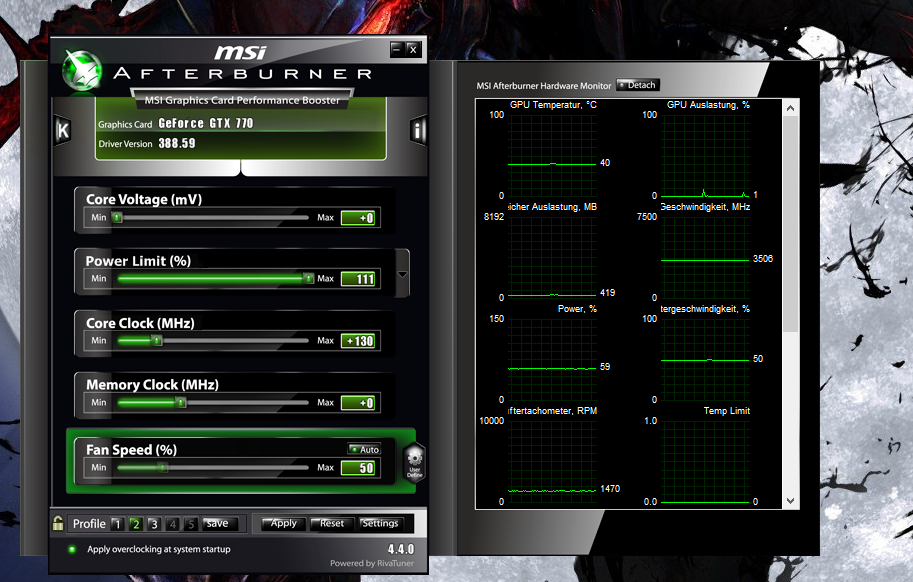This screenshot has height=582, width=913.
Task: Select profile slot 5
Action: [x=190, y=524]
